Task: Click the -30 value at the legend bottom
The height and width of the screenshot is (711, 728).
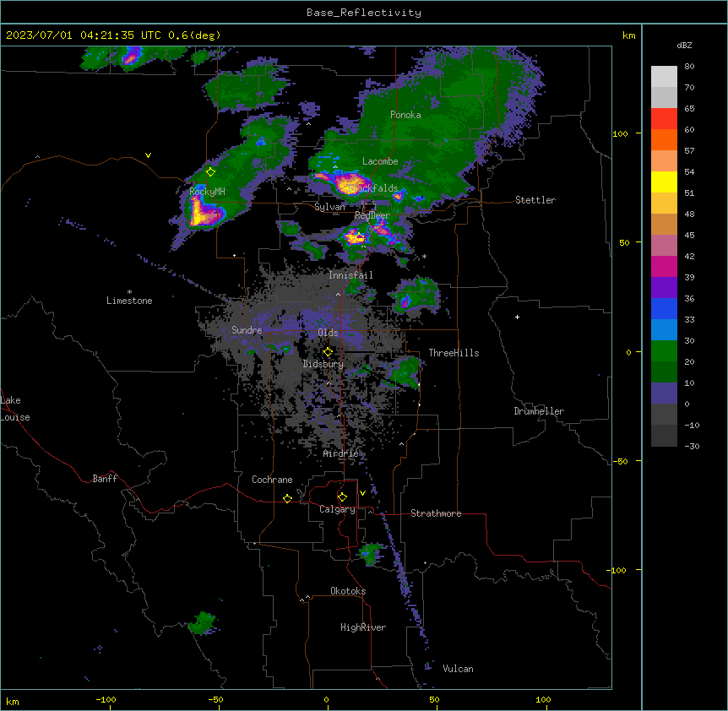Action: point(692,446)
